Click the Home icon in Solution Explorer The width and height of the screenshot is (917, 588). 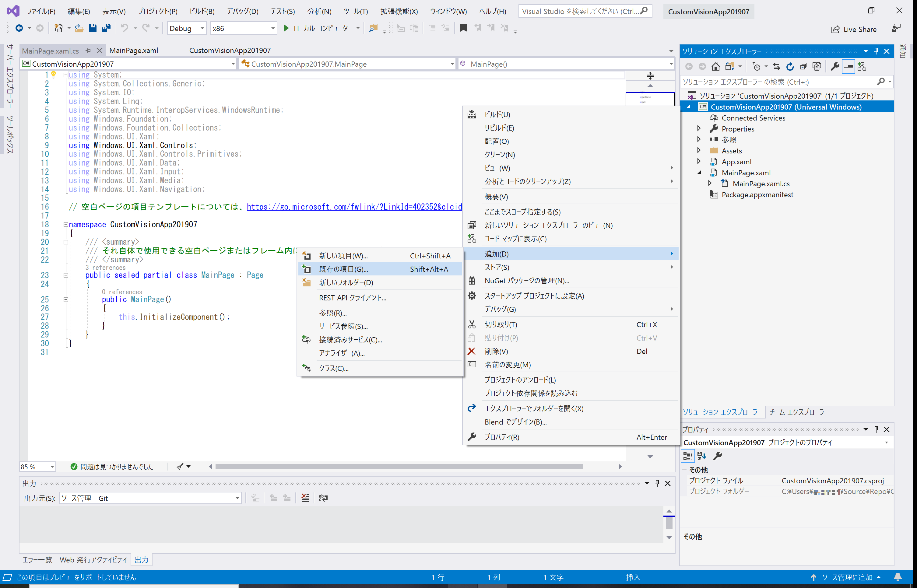point(715,66)
